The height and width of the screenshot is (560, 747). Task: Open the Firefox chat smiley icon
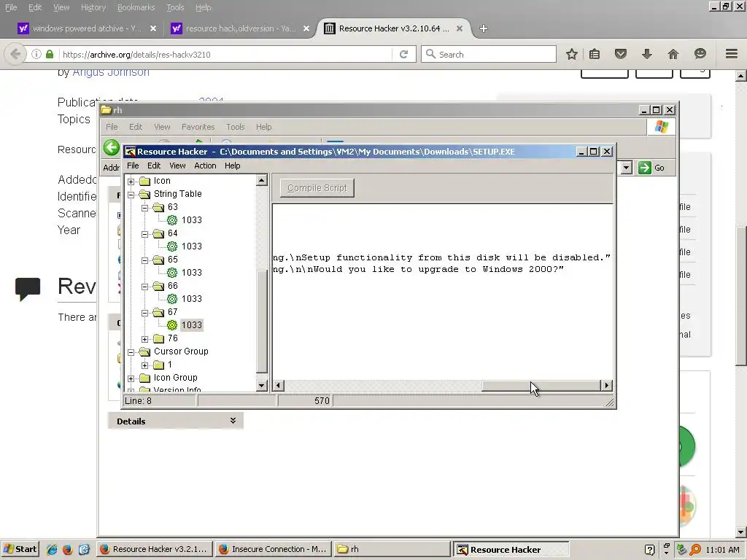(700, 54)
